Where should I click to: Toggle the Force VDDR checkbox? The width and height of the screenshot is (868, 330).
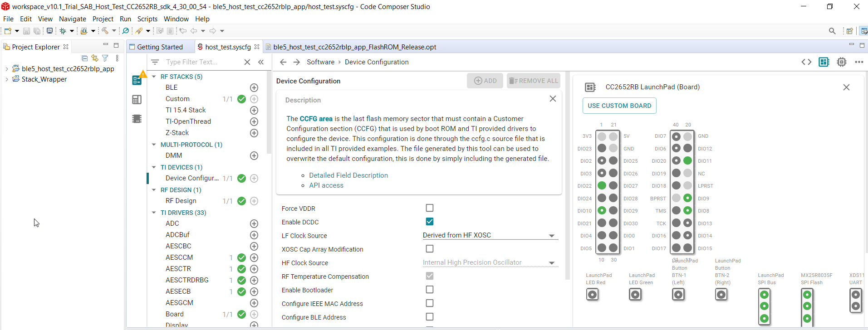pyautogui.click(x=430, y=208)
